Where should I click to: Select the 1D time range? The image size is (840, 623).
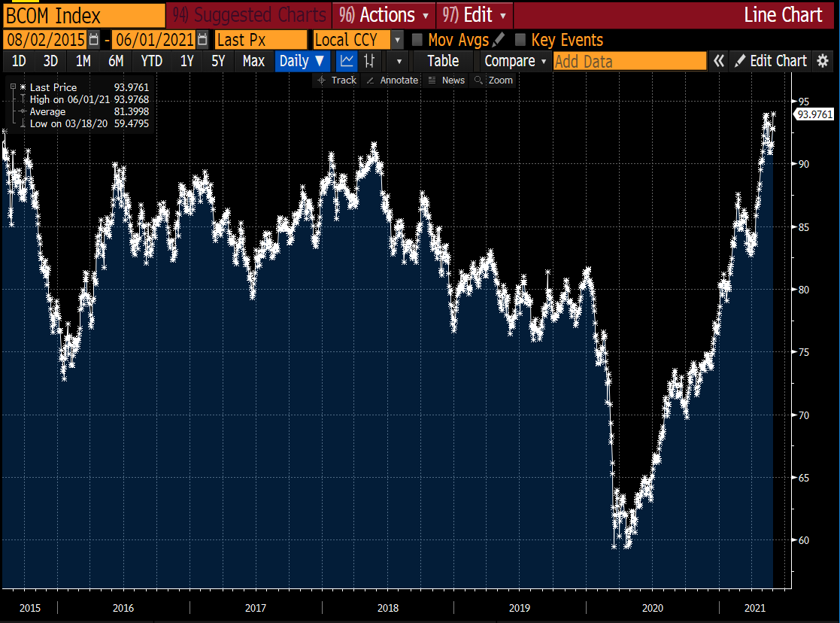point(19,61)
